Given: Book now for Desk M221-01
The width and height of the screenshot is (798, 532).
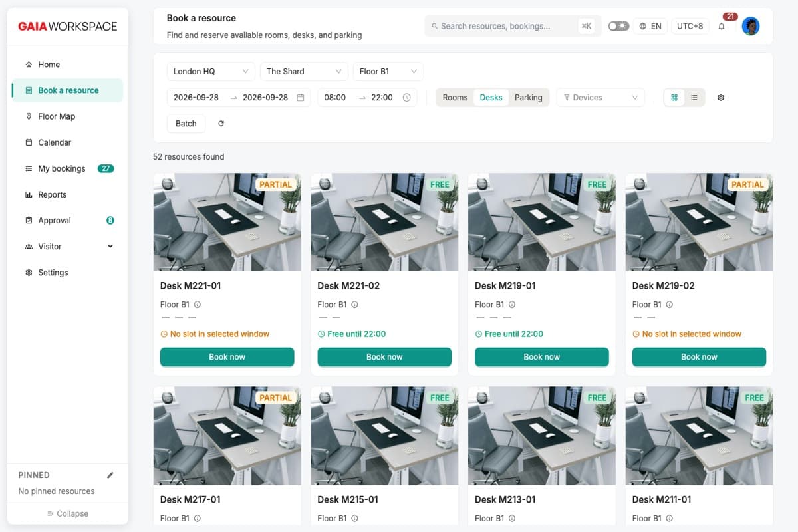Looking at the screenshot, I should pos(227,357).
